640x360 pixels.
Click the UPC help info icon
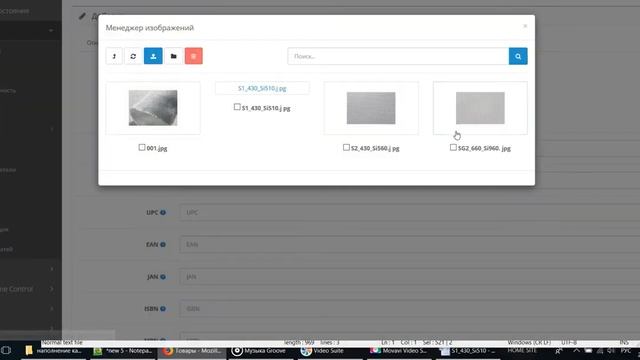pyautogui.click(x=163, y=212)
